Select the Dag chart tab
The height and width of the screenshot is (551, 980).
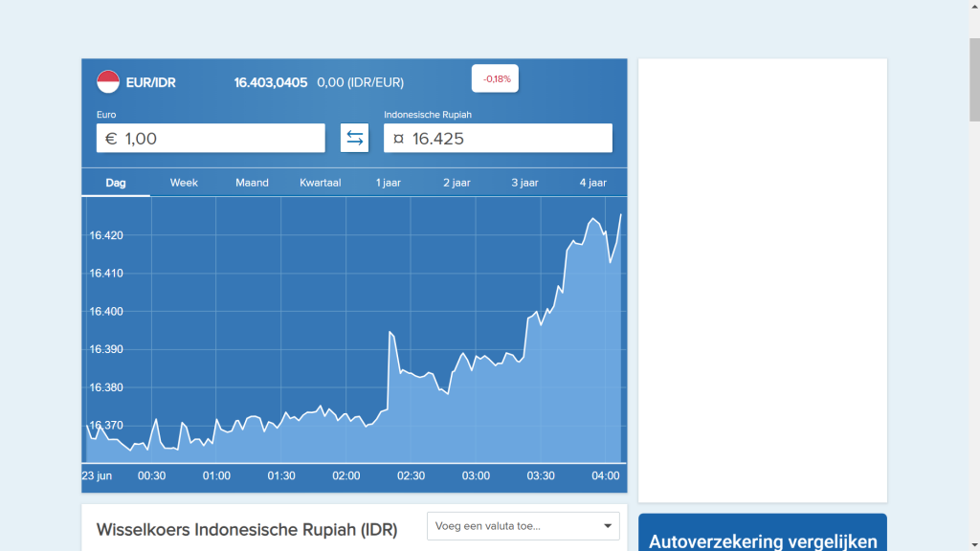tap(116, 183)
